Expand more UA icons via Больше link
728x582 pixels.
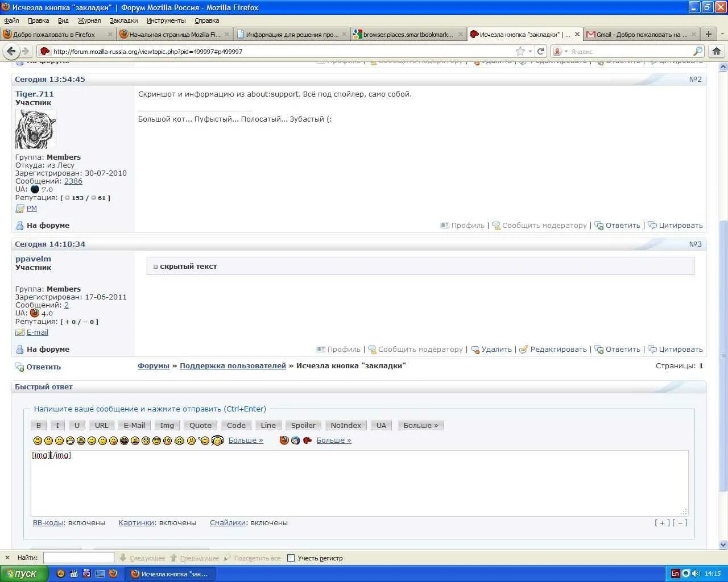[333, 440]
